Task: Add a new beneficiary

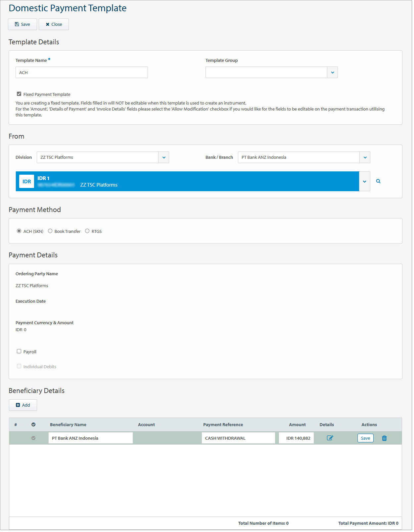Action: click(x=23, y=405)
